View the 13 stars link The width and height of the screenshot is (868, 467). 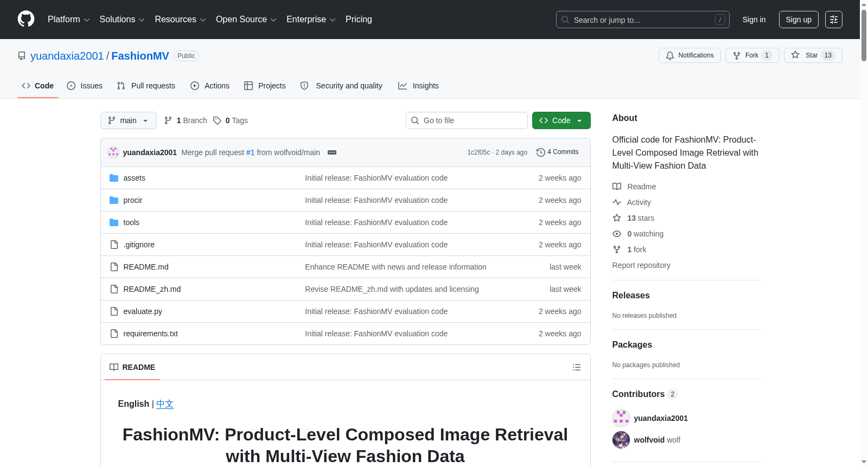pyautogui.click(x=634, y=218)
